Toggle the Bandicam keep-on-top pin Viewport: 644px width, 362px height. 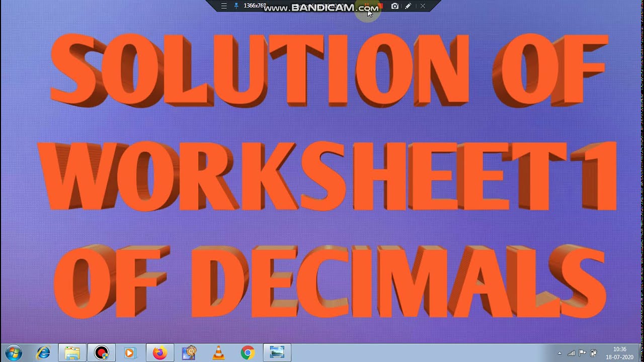pos(236,6)
